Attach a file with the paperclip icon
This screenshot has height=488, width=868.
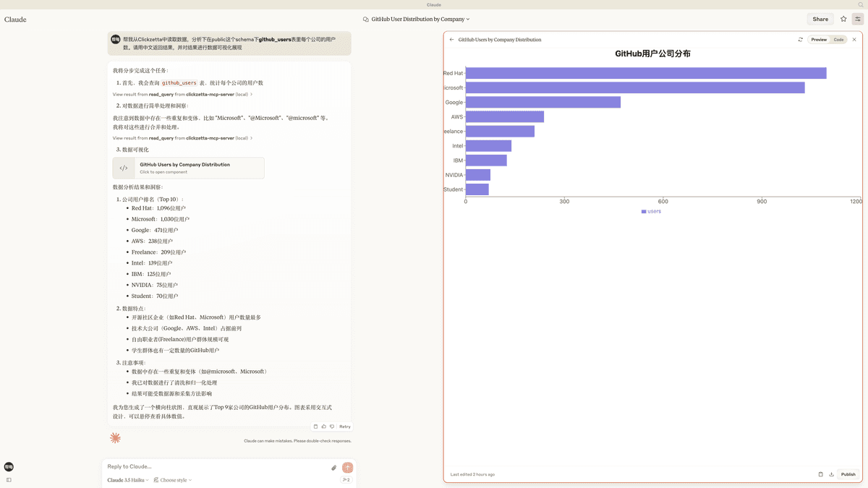pos(334,468)
